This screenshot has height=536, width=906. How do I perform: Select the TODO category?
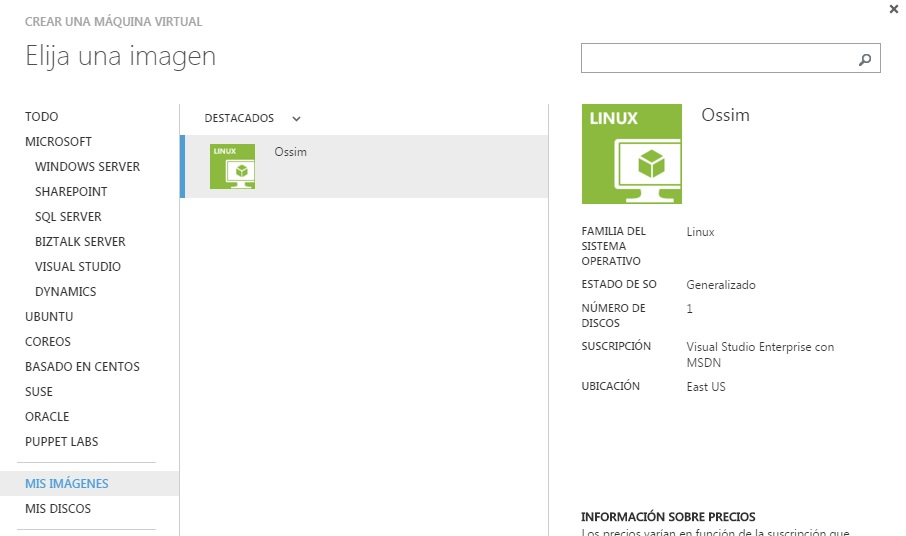pos(42,117)
